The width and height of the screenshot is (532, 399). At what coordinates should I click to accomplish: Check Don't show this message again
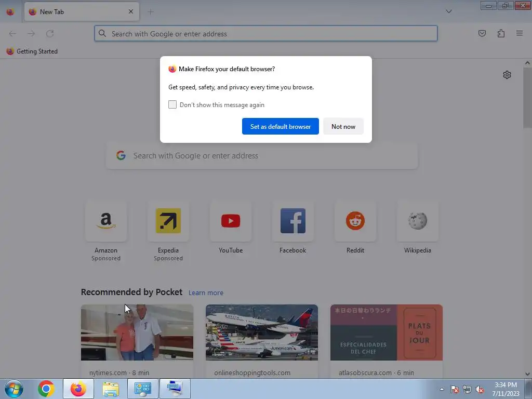[172, 104]
